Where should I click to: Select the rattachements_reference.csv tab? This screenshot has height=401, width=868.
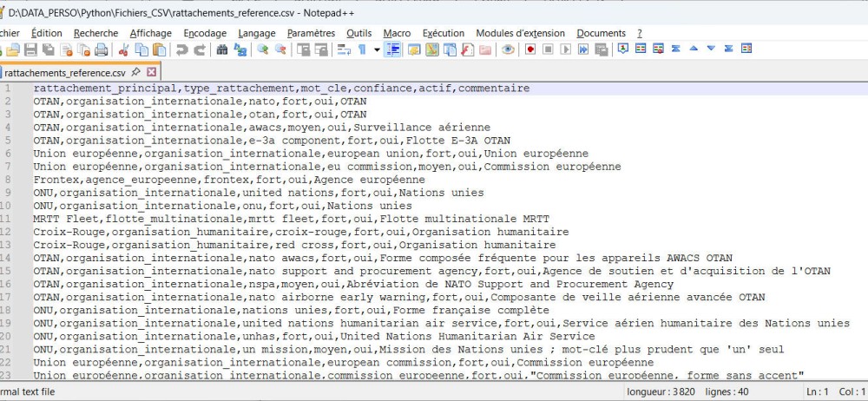click(x=65, y=73)
